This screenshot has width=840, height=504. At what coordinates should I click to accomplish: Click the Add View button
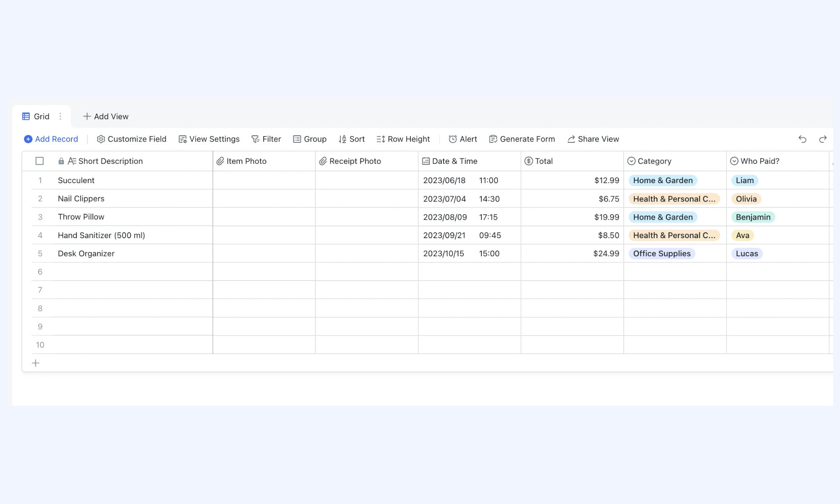(x=106, y=116)
